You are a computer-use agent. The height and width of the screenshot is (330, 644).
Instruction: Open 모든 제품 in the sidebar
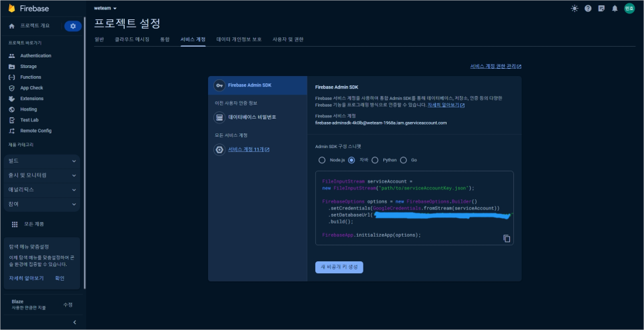point(34,225)
